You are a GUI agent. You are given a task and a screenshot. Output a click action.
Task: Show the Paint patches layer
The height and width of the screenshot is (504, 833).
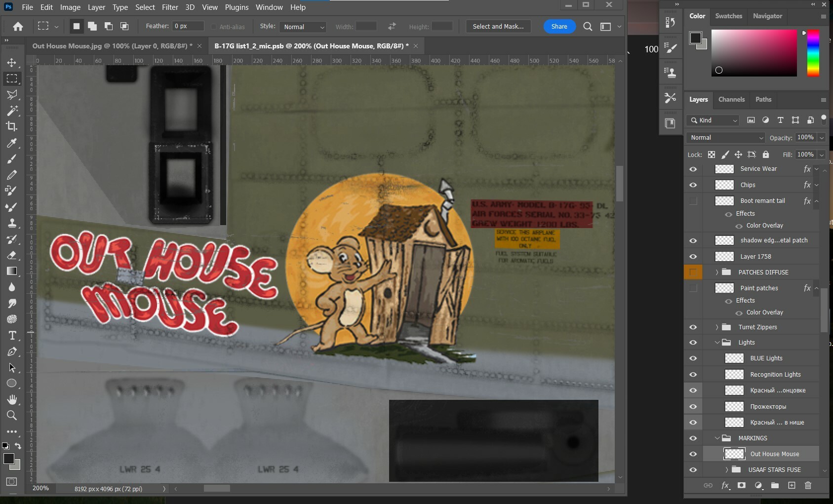click(693, 288)
